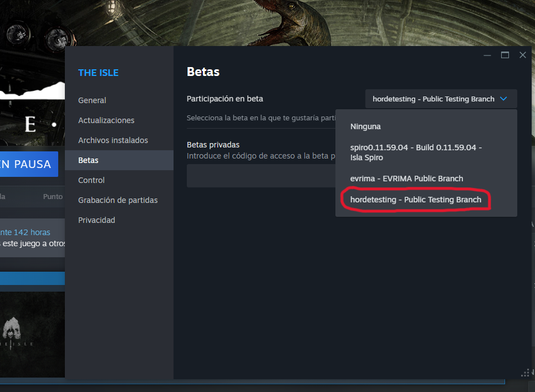535x392 pixels.
Task: Open Archivos instalados section
Action: (x=113, y=140)
